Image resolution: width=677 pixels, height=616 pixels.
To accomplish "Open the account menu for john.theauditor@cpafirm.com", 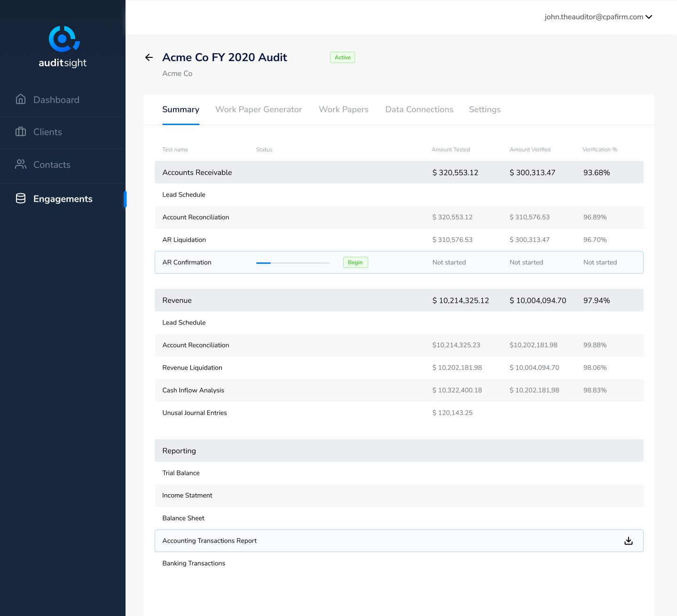I will click(x=598, y=17).
